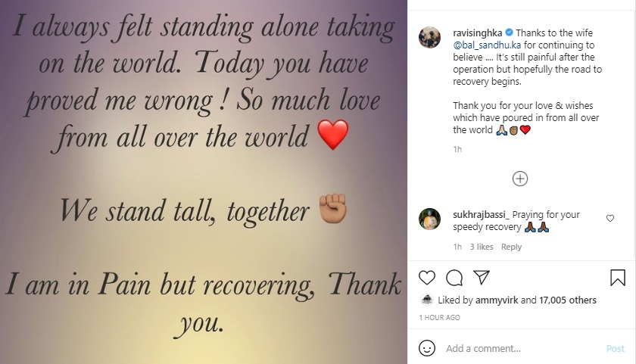View 17,005 others who liked
Image resolution: width=636 pixels, height=364 pixels.
(568, 300)
